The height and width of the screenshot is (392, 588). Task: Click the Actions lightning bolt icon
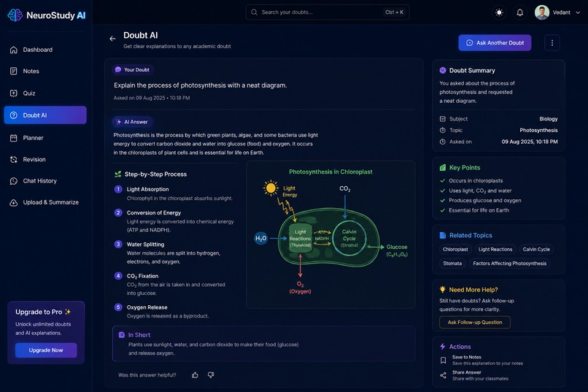tap(443, 347)
